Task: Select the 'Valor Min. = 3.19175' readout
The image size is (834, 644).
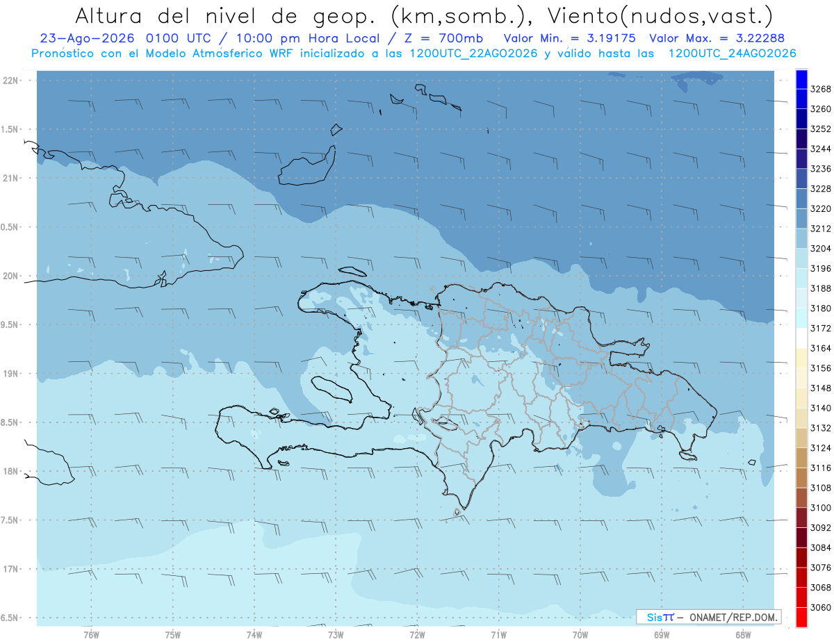Action: (570, 39)
